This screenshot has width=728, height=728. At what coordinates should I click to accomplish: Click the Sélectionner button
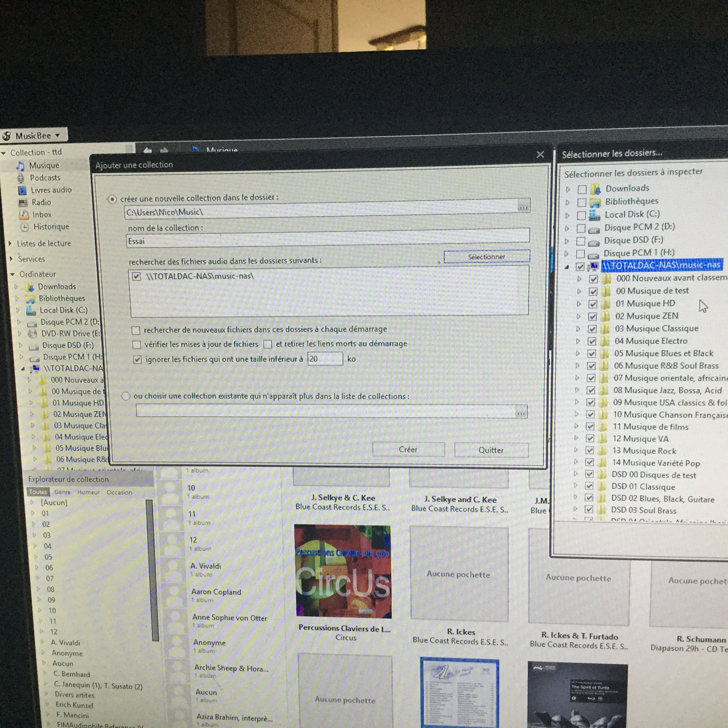487,257
